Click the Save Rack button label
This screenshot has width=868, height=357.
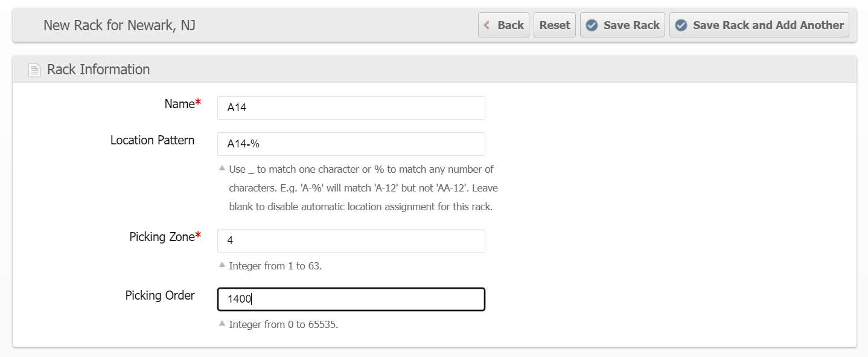tap(631, 25)
